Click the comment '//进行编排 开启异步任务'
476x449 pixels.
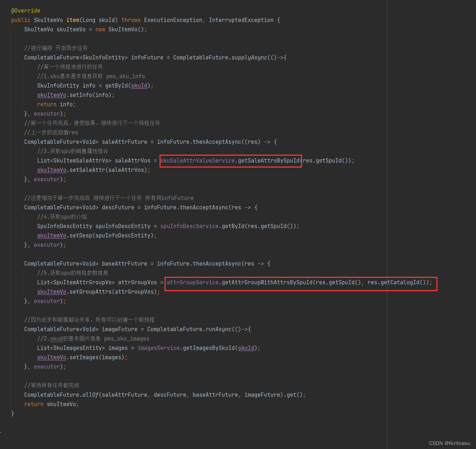(56, 48)
